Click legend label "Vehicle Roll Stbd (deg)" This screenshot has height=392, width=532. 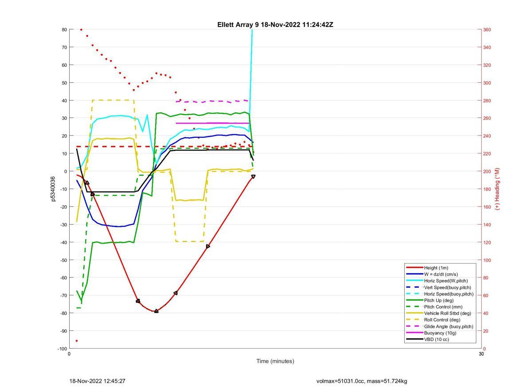447,314
